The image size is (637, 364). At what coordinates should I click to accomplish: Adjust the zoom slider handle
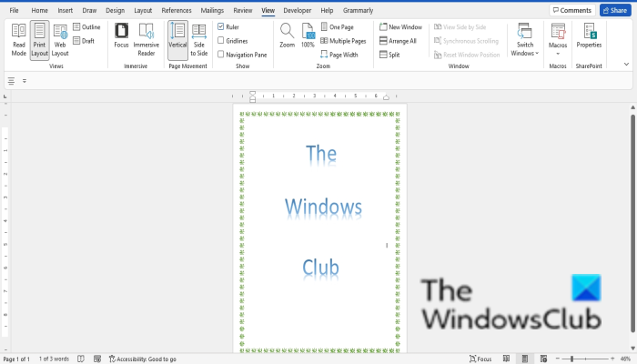pos(571,359)
